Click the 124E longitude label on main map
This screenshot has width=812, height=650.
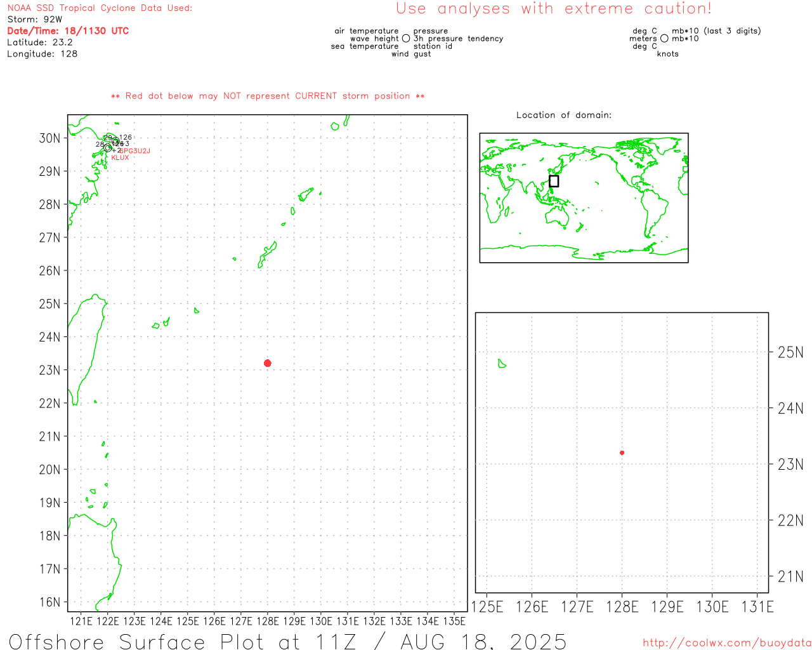coord(161,621)
